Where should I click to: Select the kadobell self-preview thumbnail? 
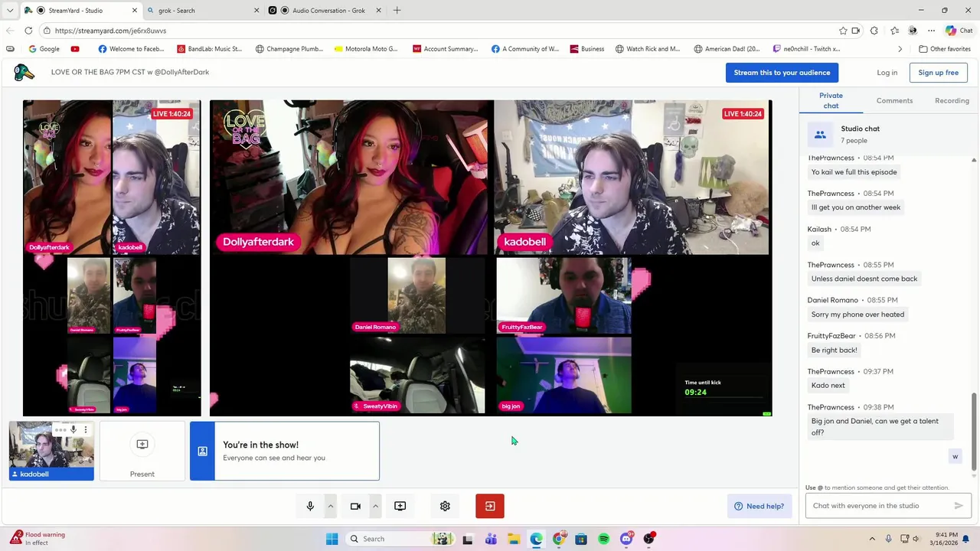51,451
